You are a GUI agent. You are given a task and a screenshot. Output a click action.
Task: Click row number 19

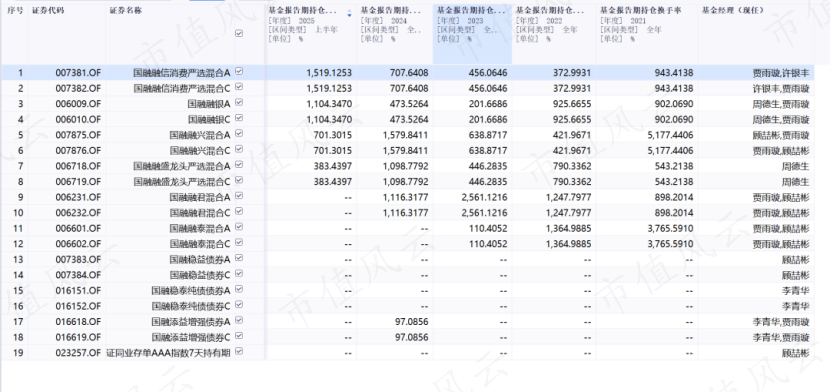19,353
